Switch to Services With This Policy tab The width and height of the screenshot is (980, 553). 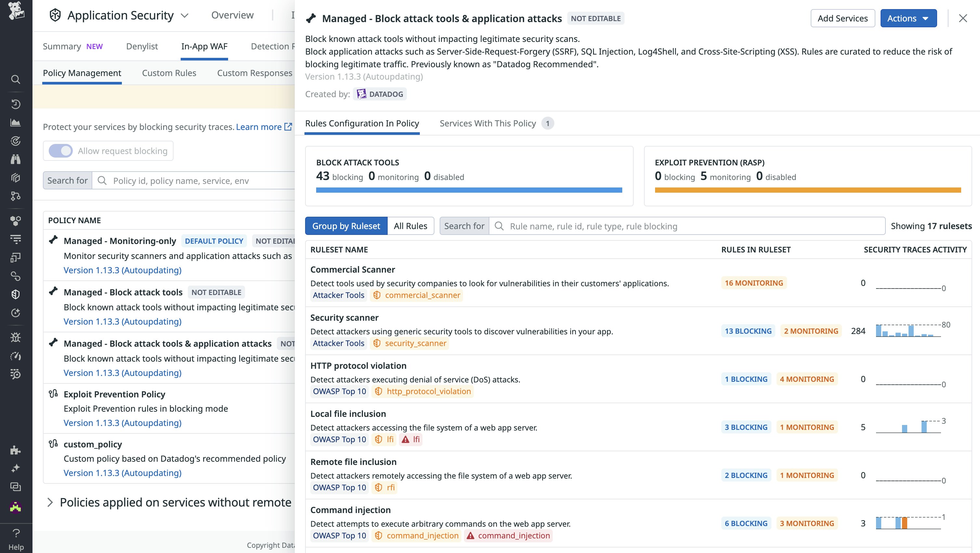487,123
